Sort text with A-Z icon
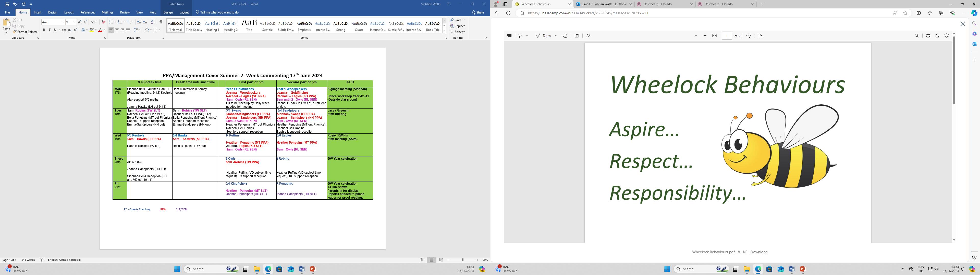 pos(153,22)
